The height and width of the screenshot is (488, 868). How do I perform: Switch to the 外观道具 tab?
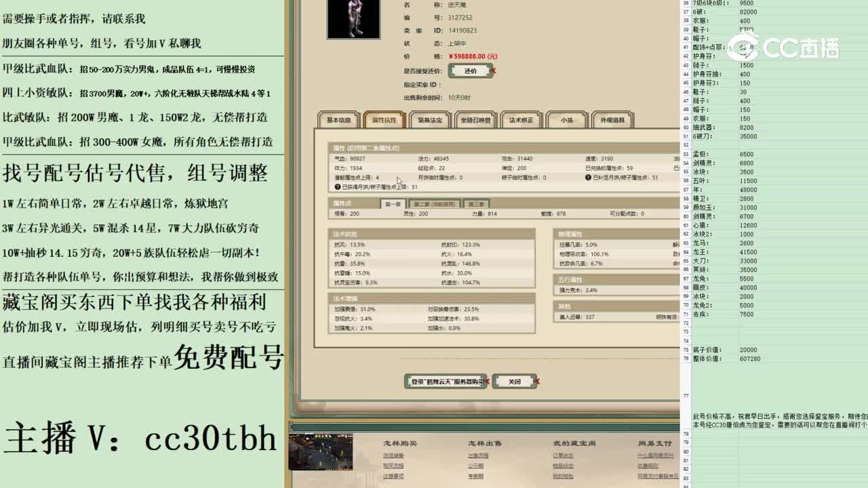[612, 120]
